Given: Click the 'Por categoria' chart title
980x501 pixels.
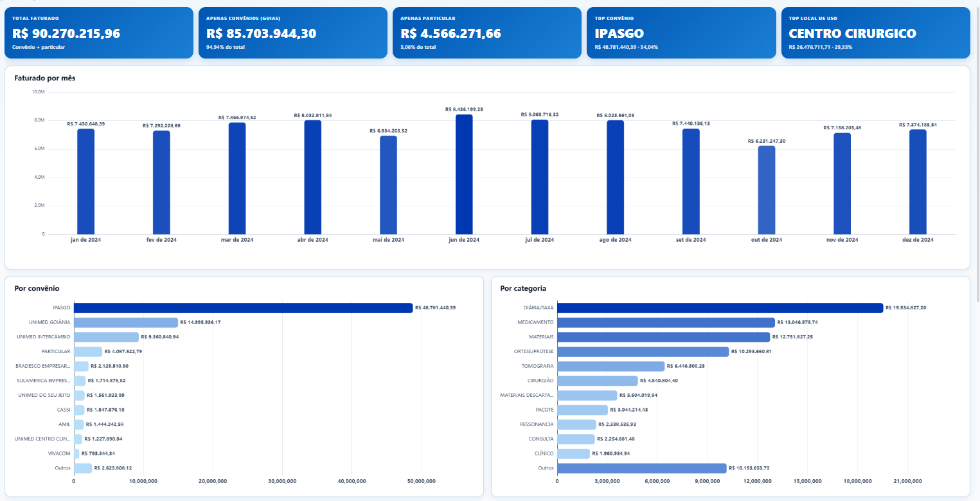Looking at the screenshot, I should [x=524, y=289].
